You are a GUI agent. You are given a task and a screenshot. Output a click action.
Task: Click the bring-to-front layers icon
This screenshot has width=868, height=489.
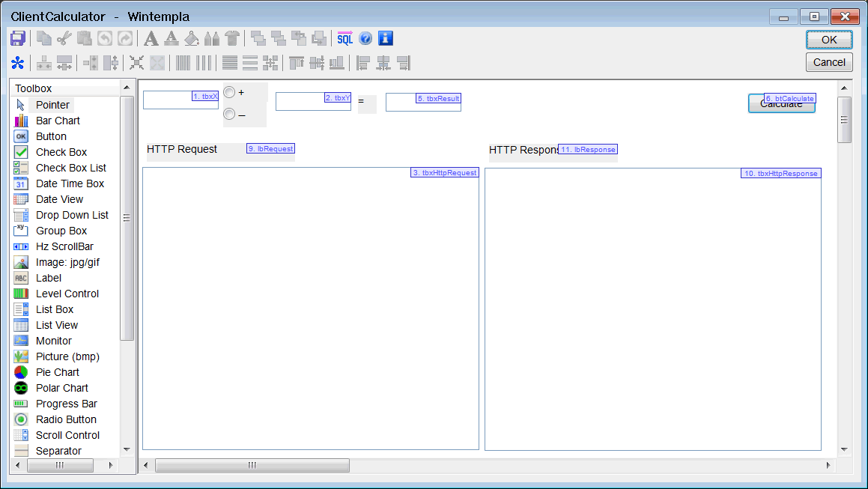click(x=258, y=38)
